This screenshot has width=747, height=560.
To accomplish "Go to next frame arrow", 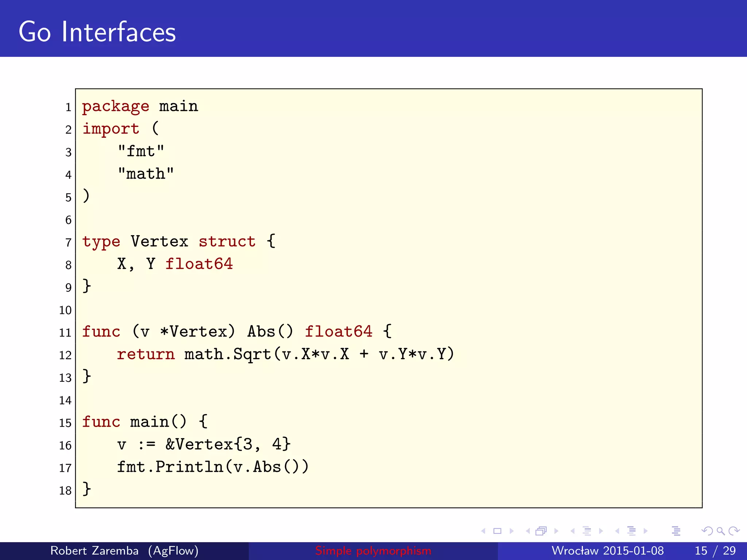I will 556,531.
